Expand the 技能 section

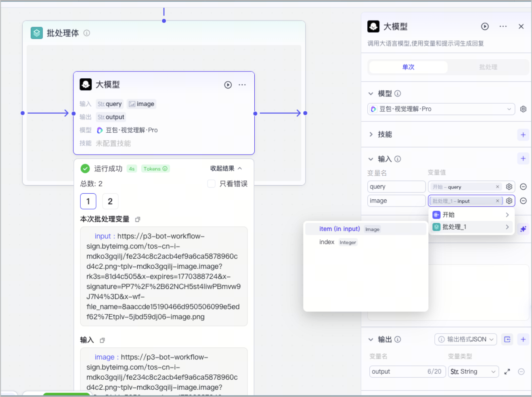(x=371, y=134)
